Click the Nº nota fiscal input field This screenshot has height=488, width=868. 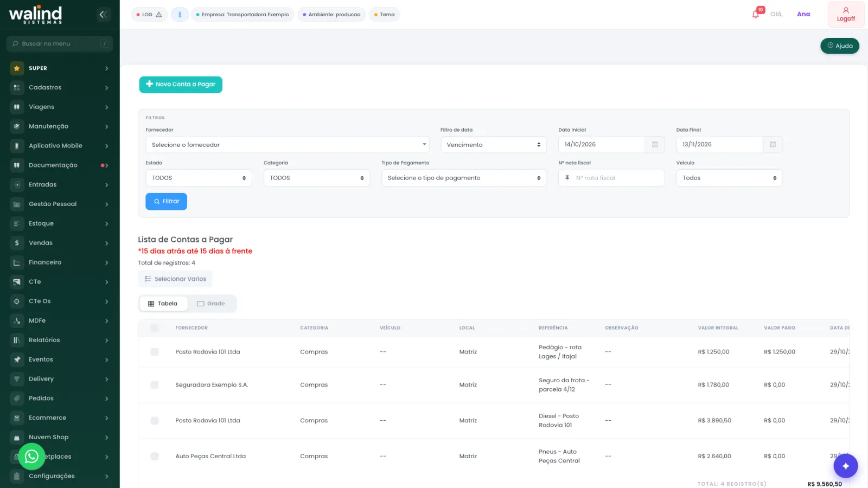click(611, 178)
